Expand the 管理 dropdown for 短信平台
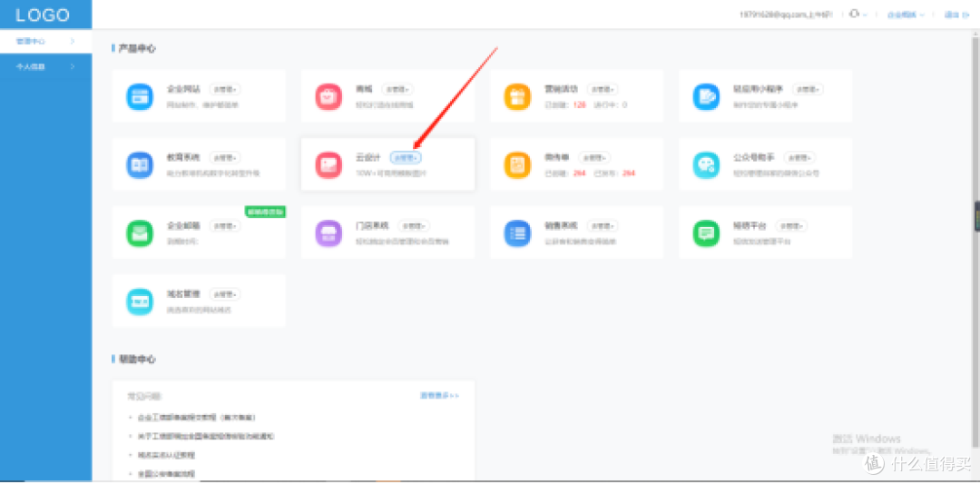 click(791, 226)
